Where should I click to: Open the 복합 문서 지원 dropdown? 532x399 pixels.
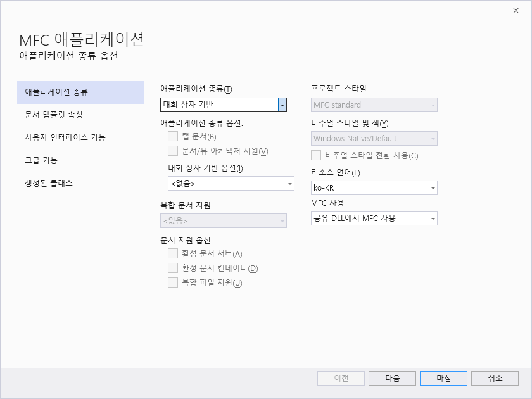(x=223, y=221)
